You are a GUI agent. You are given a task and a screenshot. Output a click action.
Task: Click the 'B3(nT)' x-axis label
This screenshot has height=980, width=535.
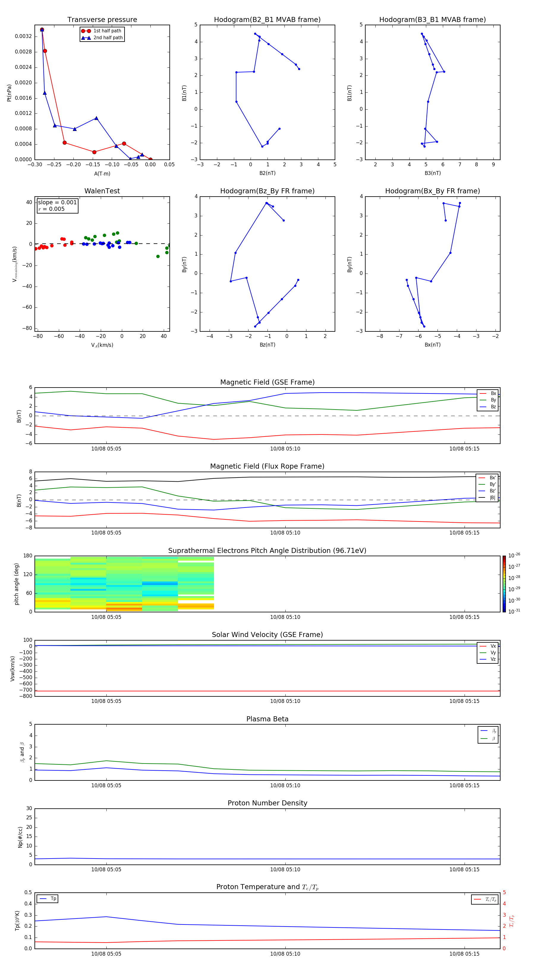(x=432, y=173)
